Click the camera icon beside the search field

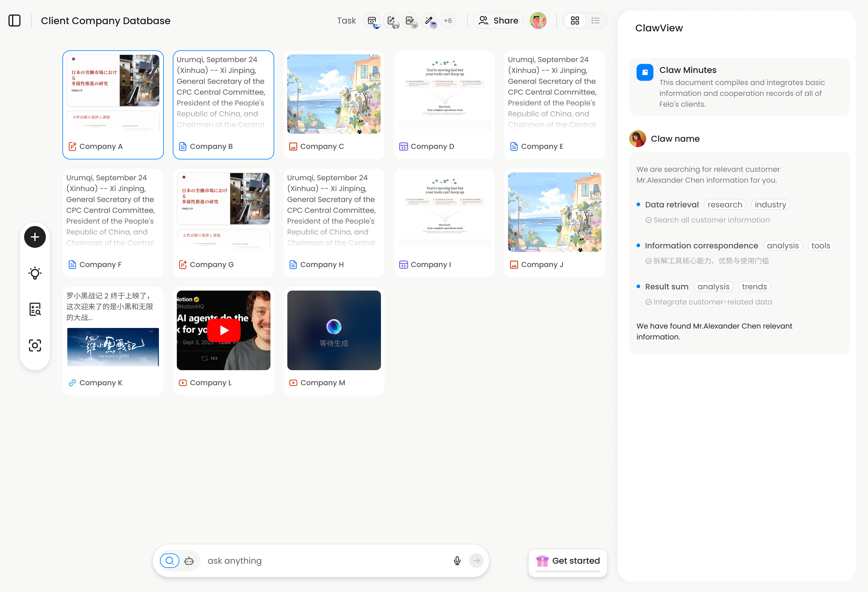pyautogui.click(x=189, y=561)
